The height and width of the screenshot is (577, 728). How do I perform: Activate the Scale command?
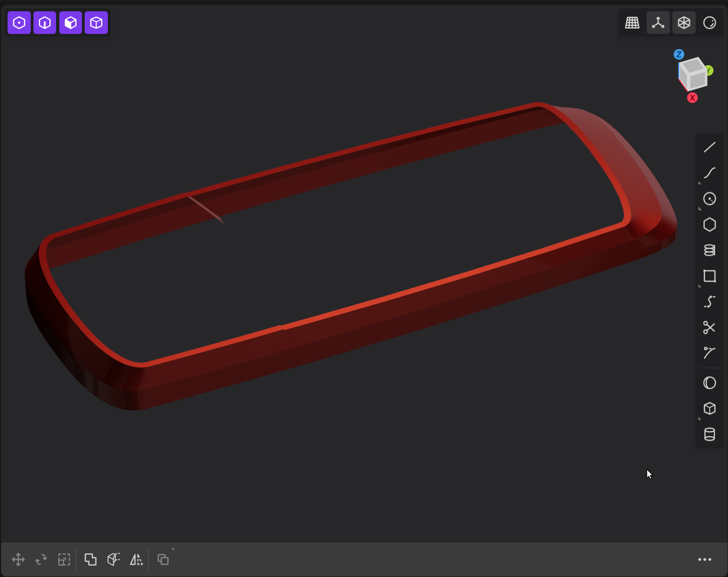click(64, 560)
